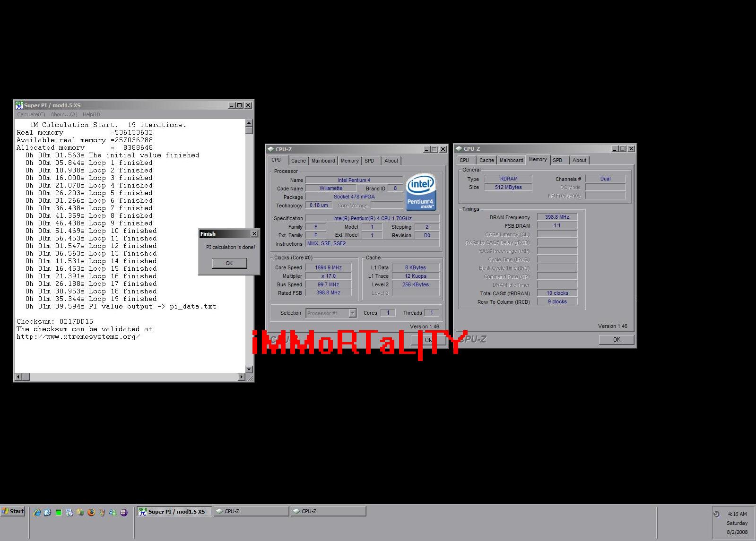Click the Loop 19 finished line

[91, 299]
